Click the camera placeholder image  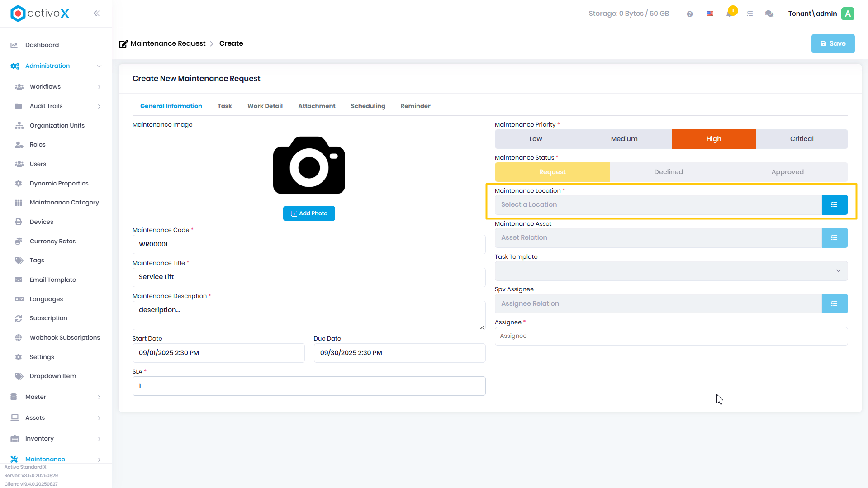[309, 166]
